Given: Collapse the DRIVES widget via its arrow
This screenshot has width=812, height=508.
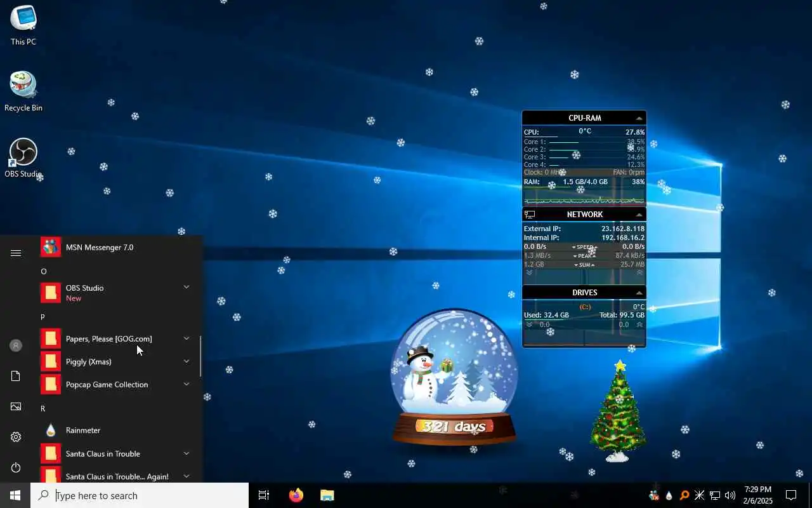Looking at the screenshot, I should tap(639, 293).
